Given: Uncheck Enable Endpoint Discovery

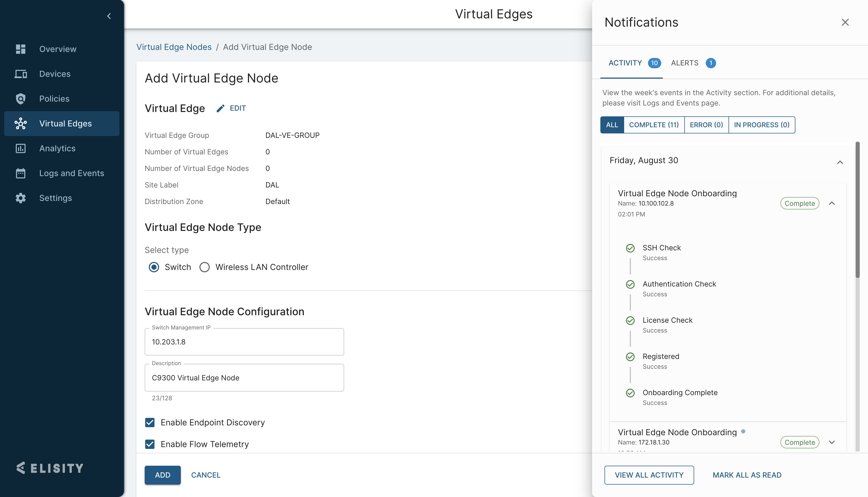Looking at the screenshot, I should 150,423.
